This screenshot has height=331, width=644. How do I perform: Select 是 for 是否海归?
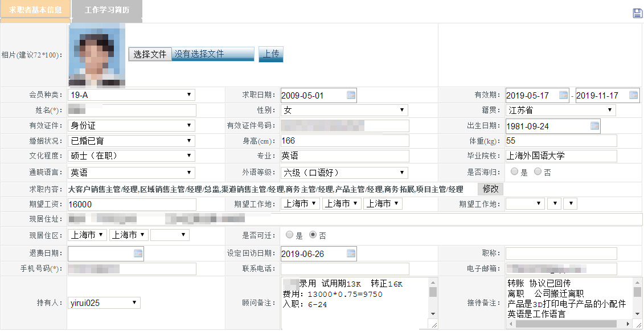(x=514, y=172)
